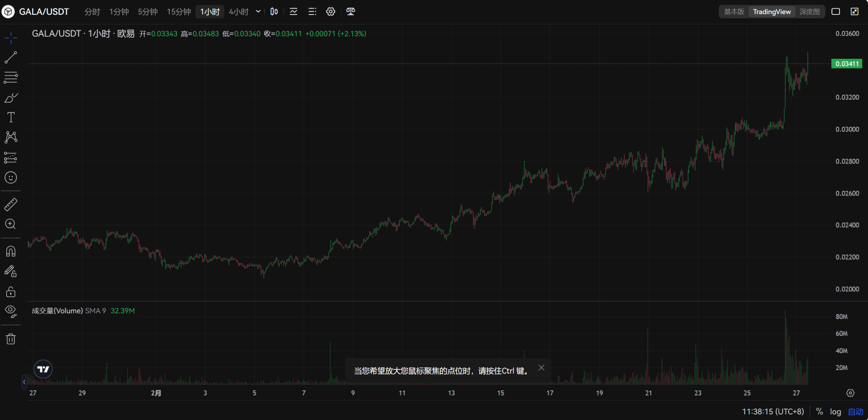This screenshot has width=868, height=420.
Task: Select the trend line drawing tool
Action: coord(11,57)
